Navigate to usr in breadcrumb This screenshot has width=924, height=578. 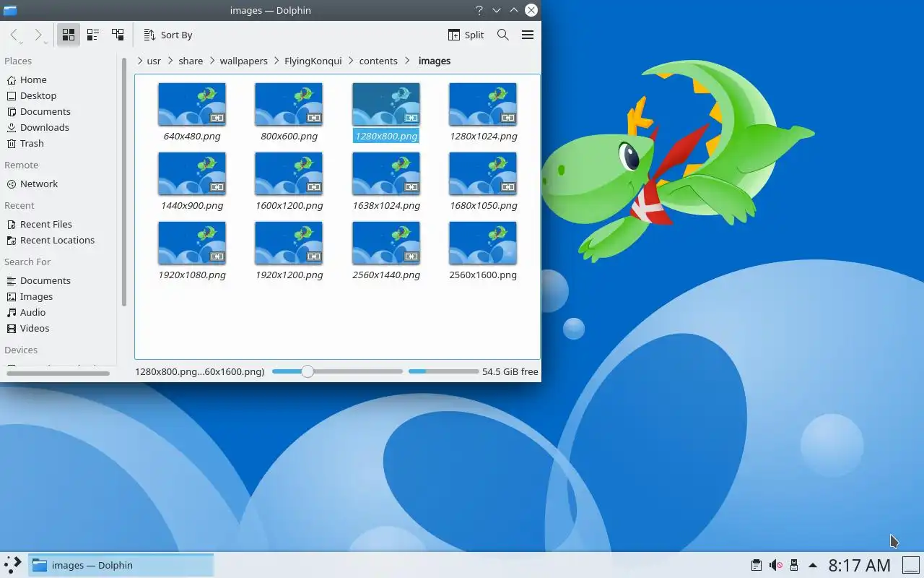click(x=154, y=61)
